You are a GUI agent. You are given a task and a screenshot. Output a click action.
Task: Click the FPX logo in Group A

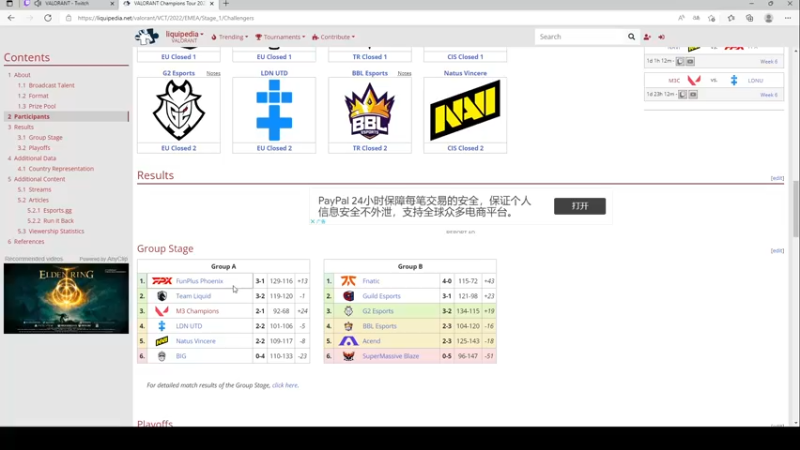[x=162, y=281]
